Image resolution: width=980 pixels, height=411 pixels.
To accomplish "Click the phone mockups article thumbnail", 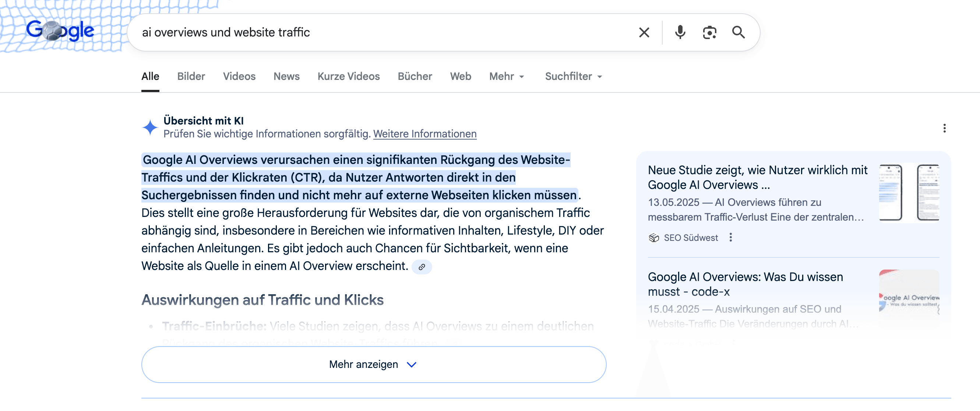I will pos(909,192).
